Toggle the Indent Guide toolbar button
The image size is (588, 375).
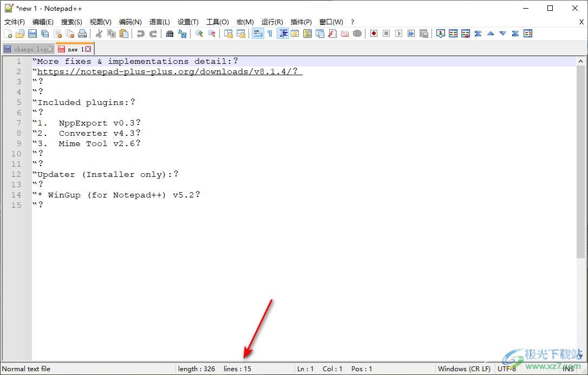coord(283,34)
